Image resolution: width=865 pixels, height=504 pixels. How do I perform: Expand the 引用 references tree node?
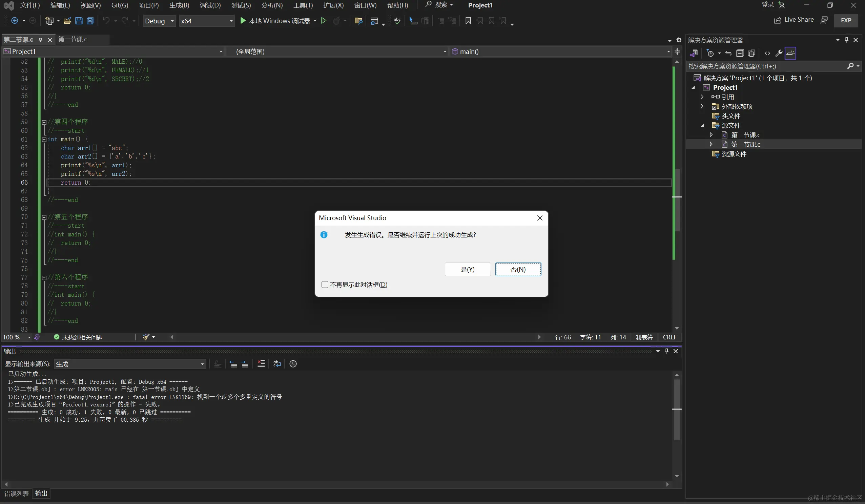(x=702, y=97)
